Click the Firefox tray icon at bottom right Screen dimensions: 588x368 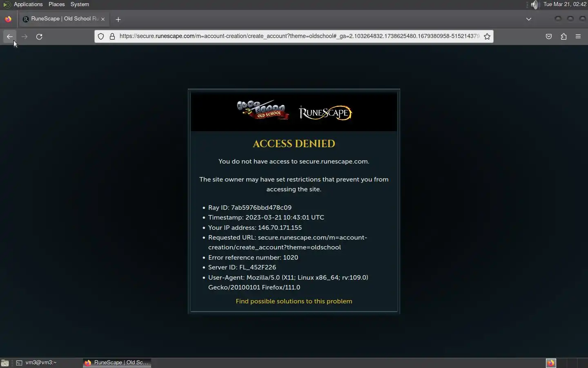(551, 363)
